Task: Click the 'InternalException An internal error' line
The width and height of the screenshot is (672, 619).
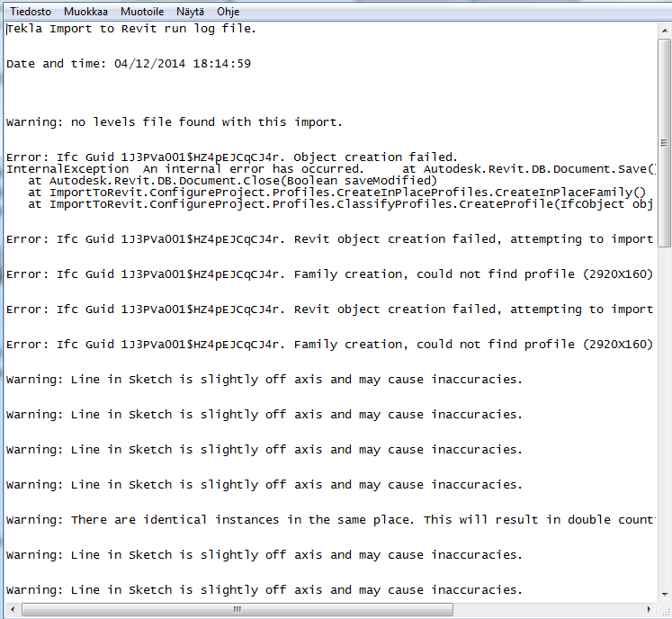Action: pos(331,169)
